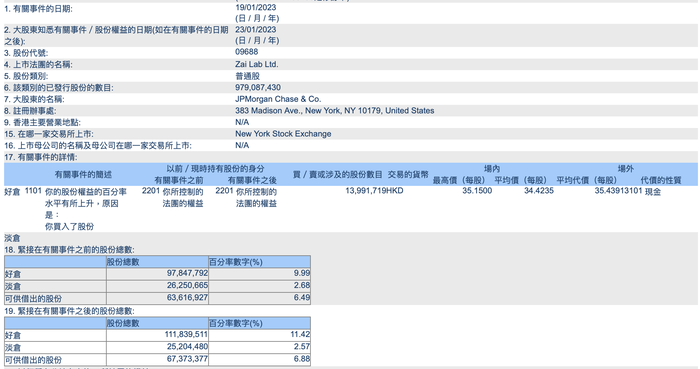The height and width of the screenshot is (369, 700).
Task: Select short position total 26,250,665
Action: (188, 285)
